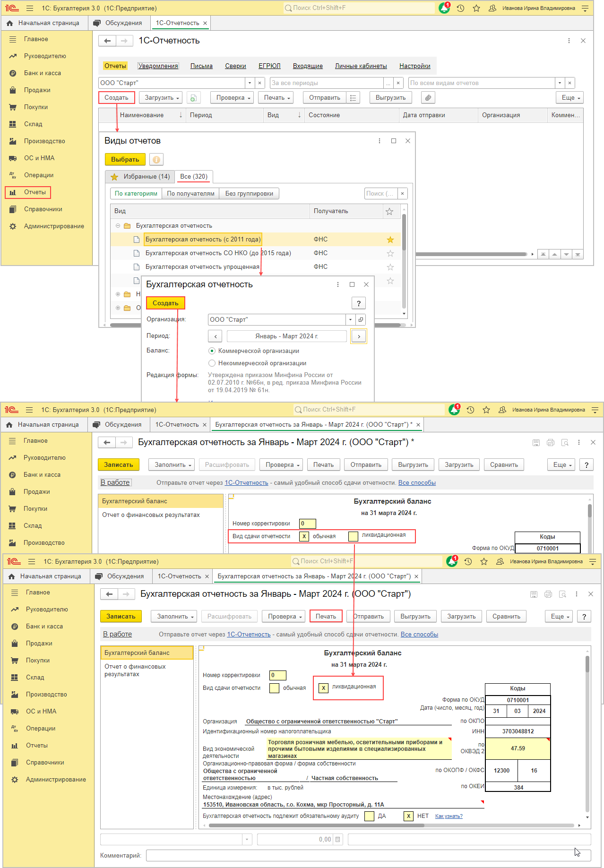Click the list icon beside Отправить in topmost toolbar
Image resolution: width=604 pixels, height=868 pixels.
click(353, 97)
